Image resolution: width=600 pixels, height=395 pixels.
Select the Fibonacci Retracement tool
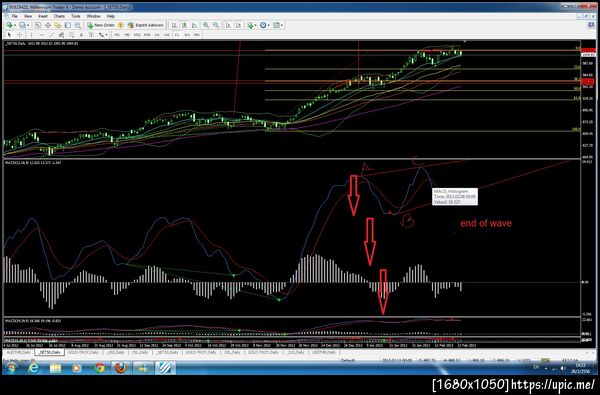[71, 35]
